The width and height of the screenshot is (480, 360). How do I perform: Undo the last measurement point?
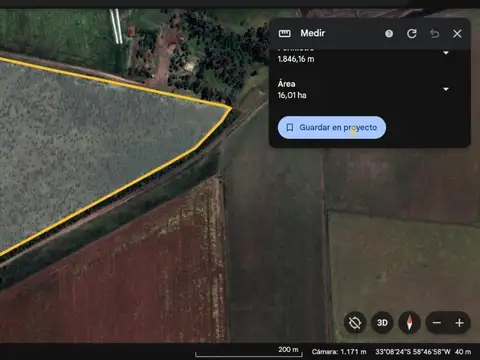(434, 34)
